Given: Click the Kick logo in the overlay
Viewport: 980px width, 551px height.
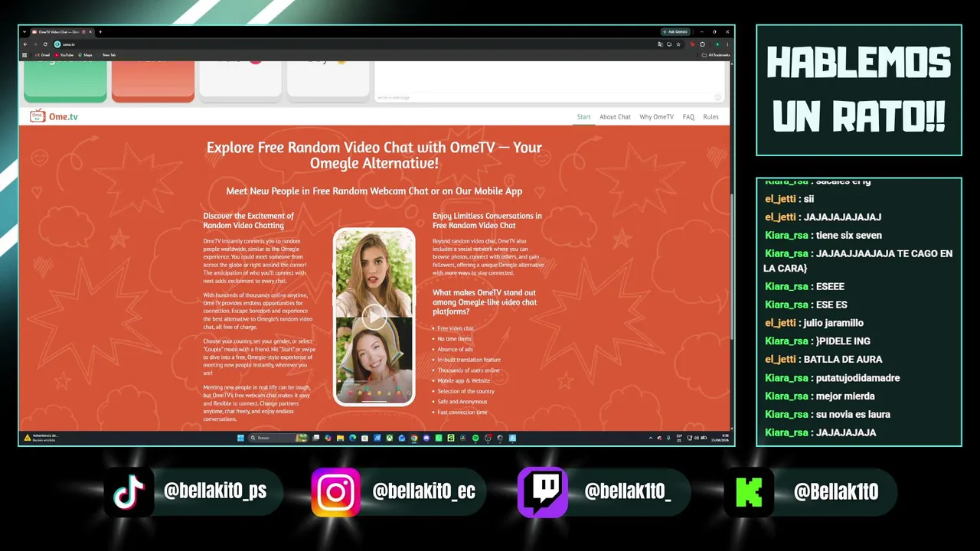Looking at the screenshot, I should (x=750, y=492).
